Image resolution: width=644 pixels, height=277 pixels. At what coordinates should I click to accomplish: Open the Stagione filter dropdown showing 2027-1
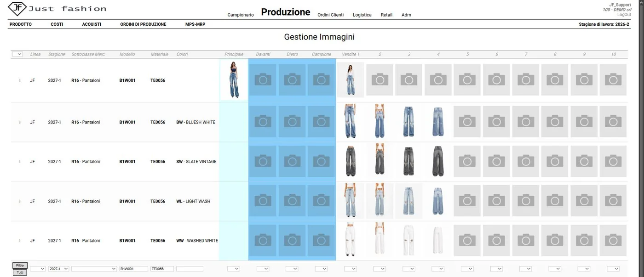(59, 269)
